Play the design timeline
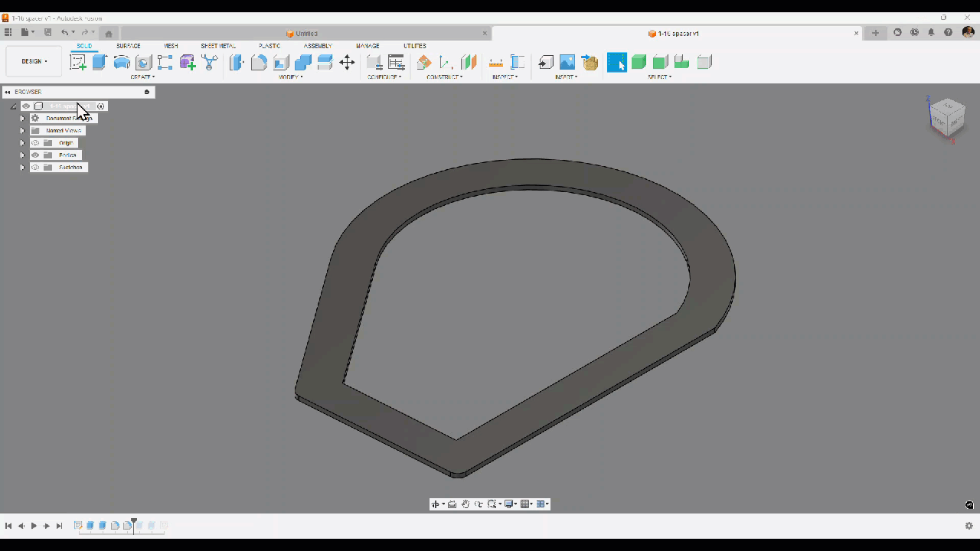 34,526
